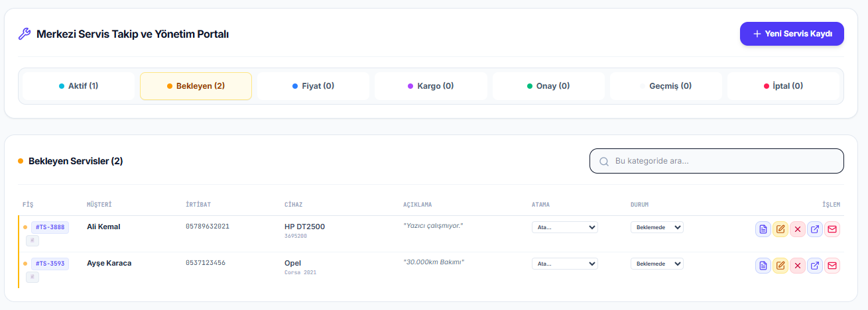Click the description "Yazıcı çalışmıyor."
Image resolution: width=868 pixels, height=310 pixels.
pyautogui.click(x=433, y=226)
